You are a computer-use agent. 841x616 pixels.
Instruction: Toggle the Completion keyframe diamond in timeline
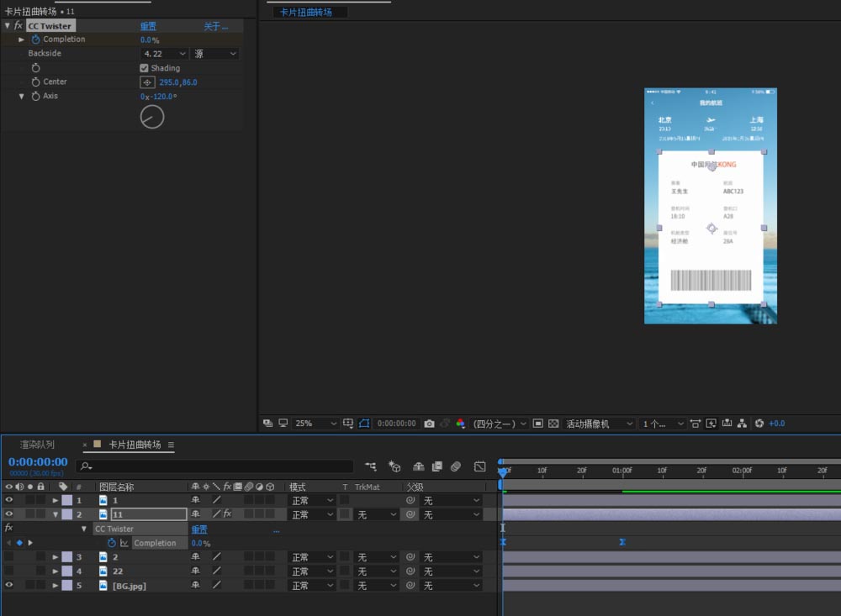19,543
